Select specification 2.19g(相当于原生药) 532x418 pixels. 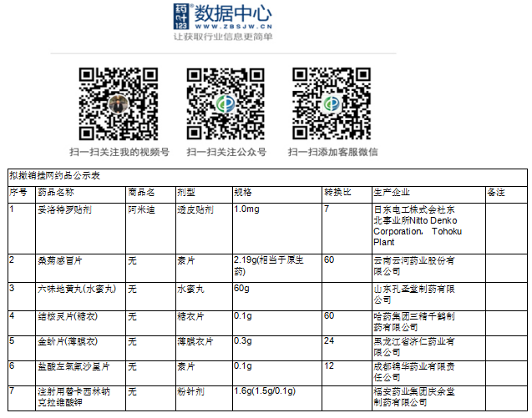[269, 266]
